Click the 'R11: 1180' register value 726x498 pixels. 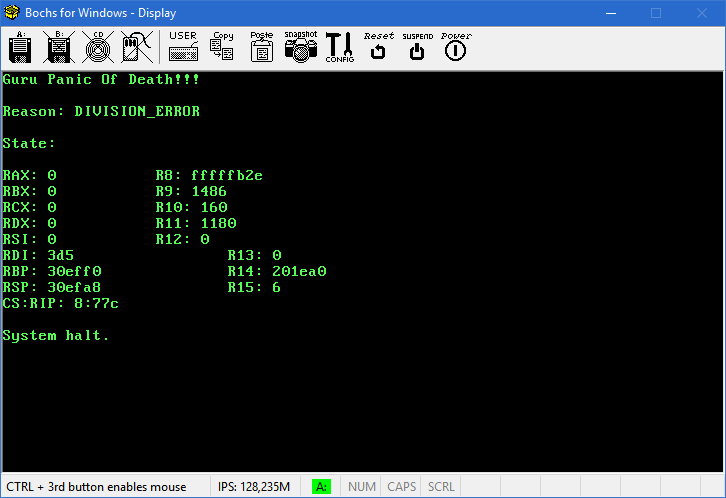click(196, 223)
